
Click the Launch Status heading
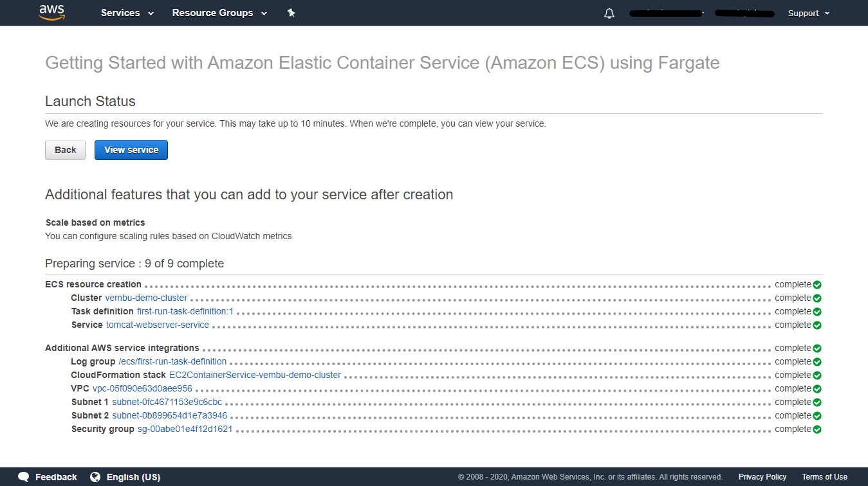pyautogui.click(x=90, y=101)
